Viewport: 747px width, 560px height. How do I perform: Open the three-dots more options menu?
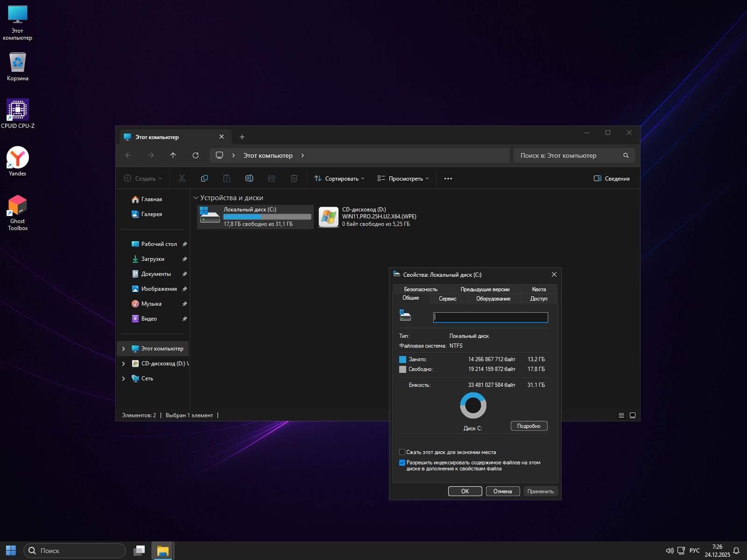click(448, 178)
